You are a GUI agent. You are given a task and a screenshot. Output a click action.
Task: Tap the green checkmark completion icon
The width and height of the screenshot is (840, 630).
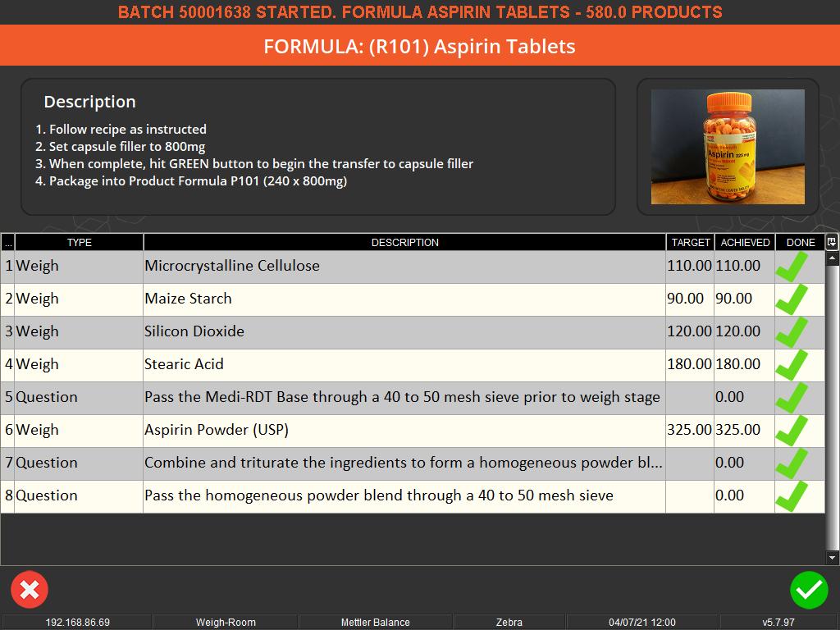click(x=810, y=590)
